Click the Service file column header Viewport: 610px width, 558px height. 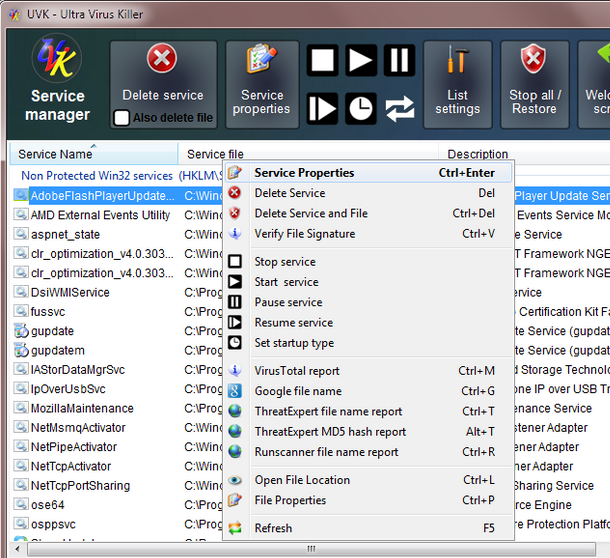[308, 154]
